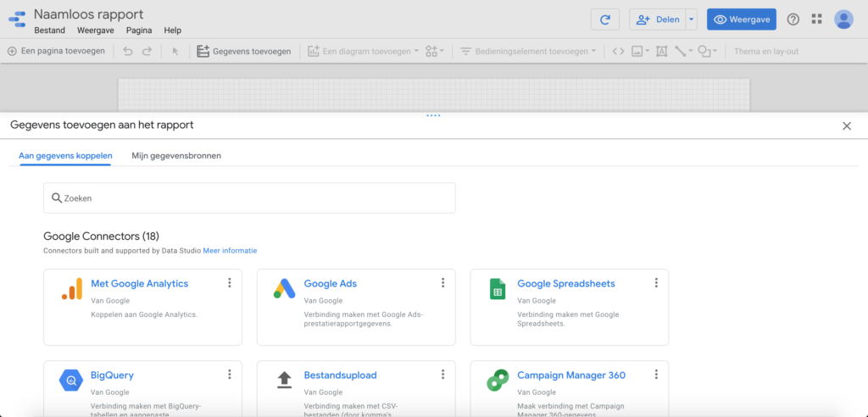Click the Weergave view button
868x417 pixels.
coord(742,19)
